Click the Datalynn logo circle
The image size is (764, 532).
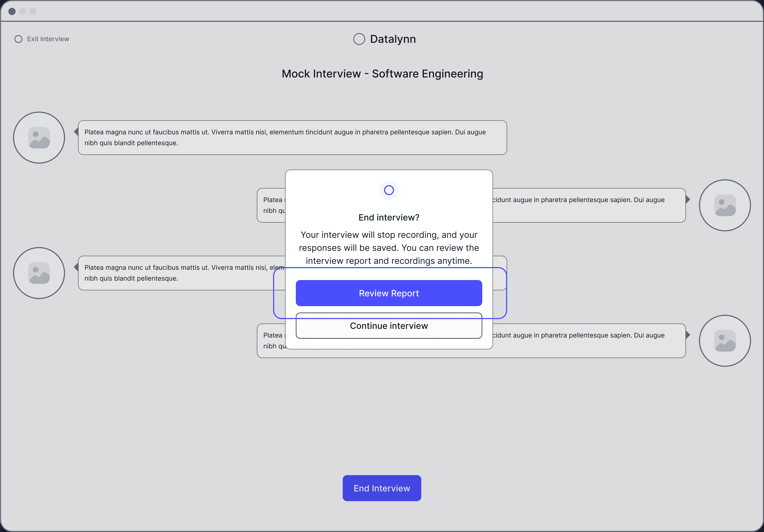(x=359, y=39)
